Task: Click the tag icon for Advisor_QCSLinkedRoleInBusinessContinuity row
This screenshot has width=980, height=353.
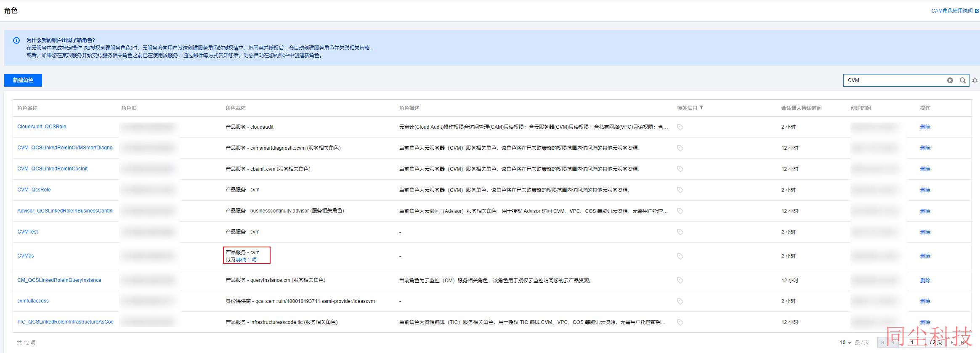Action: [680, 211]
